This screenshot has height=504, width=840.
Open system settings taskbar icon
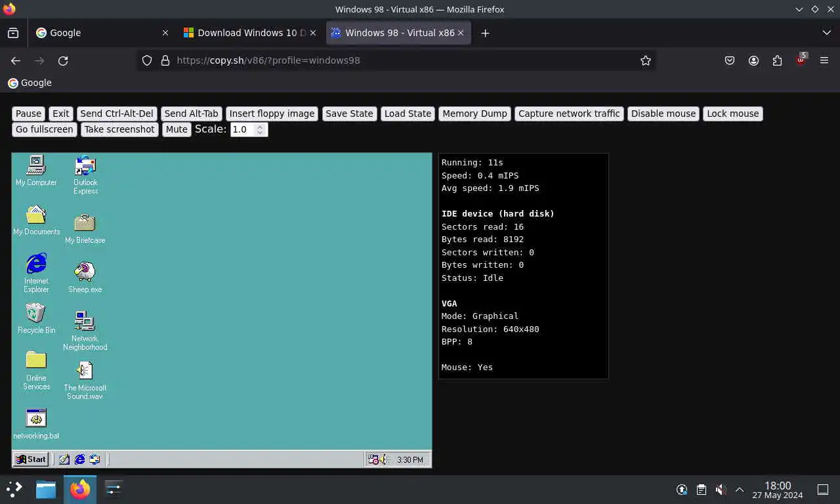114,489
